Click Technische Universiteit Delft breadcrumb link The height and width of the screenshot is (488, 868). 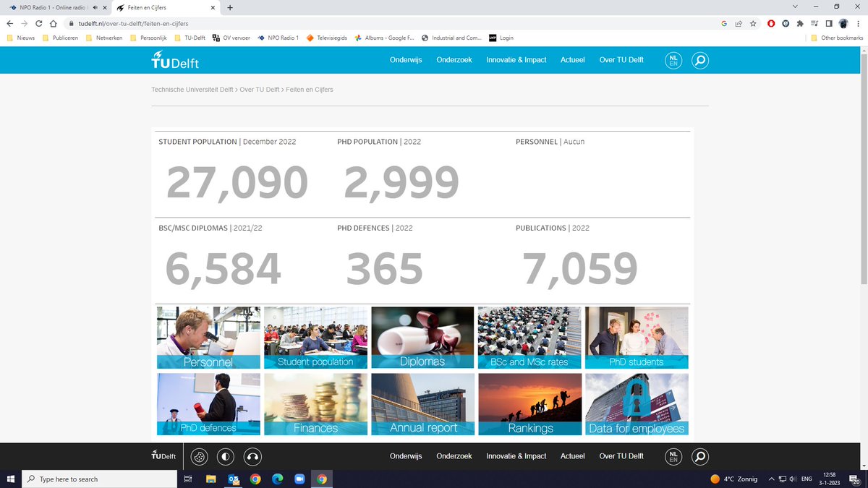coord(192,90)
